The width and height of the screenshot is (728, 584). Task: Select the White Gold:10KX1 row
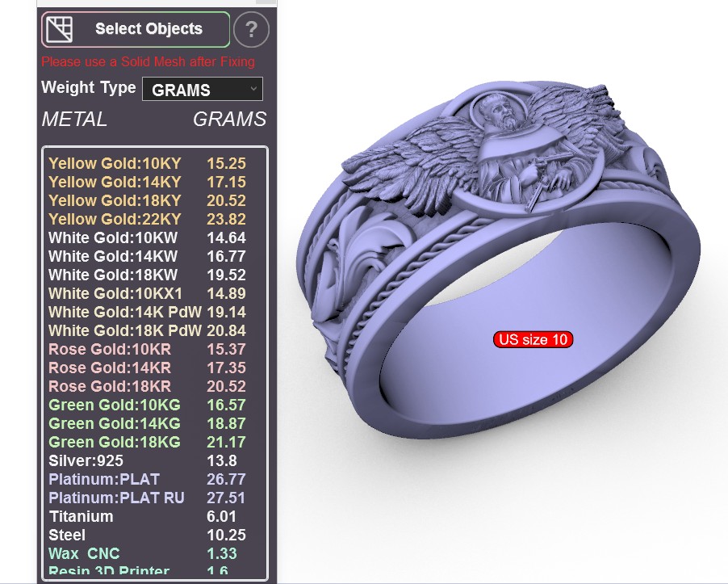pyautogui.click(x=147, y=294)
